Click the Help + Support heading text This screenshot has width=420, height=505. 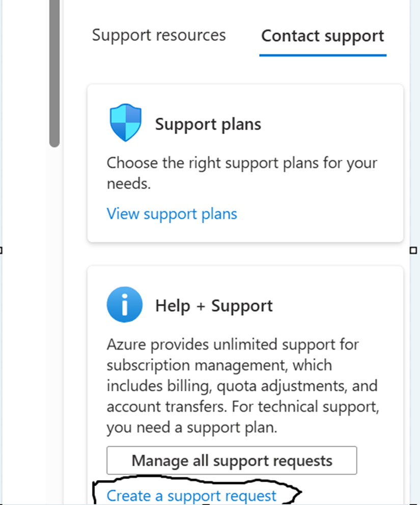214,306
